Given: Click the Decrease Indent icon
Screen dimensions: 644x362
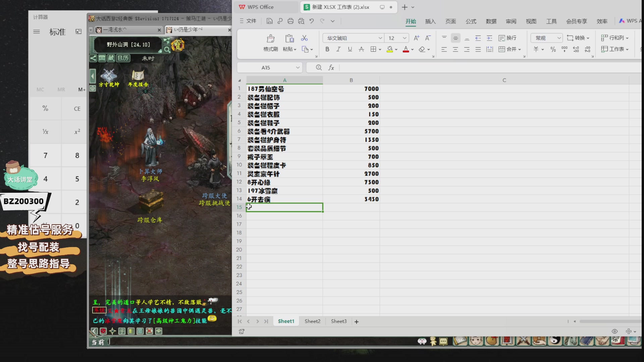Looking at the screenshot, I should coord(478,38).
